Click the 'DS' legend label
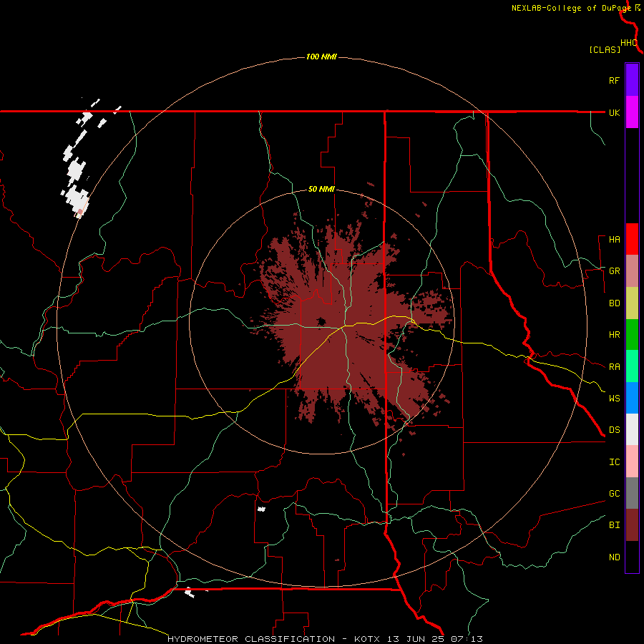 [x=614, y=430]
